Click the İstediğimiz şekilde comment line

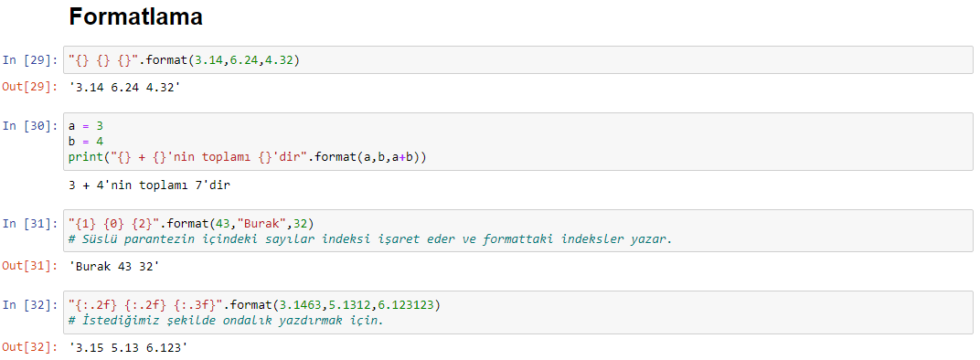pyautogui.click(x=226, y=321)
